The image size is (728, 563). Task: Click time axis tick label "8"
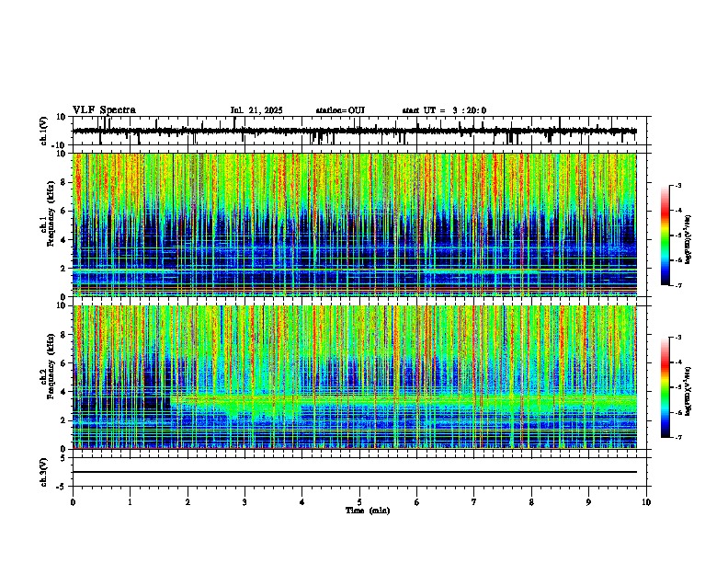(x=531, y=502)
